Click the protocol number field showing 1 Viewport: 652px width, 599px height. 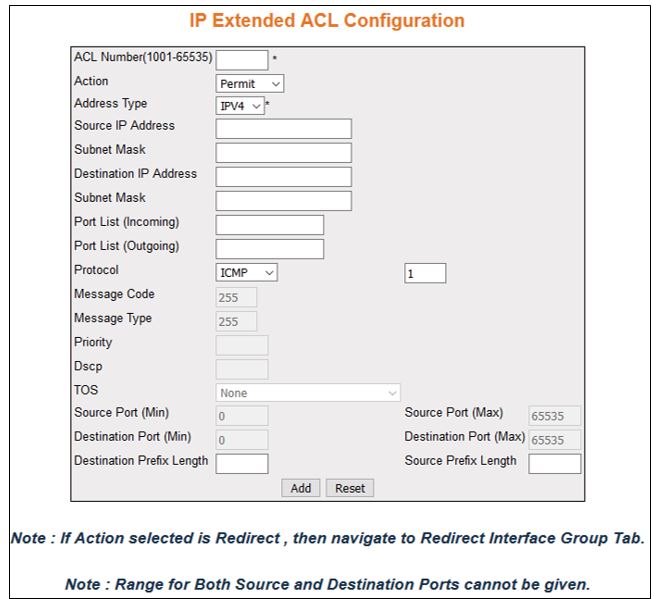click(x=425, y=273)
